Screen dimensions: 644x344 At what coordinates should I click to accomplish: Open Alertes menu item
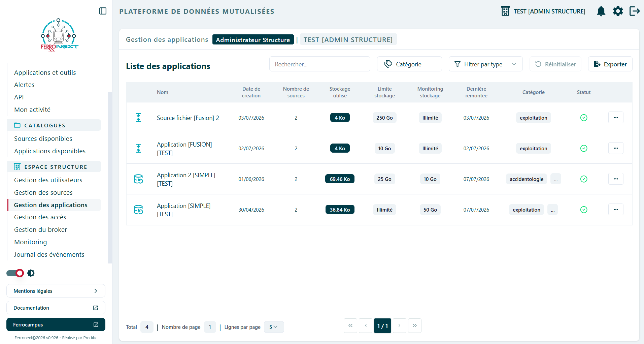tap(24, 85)
